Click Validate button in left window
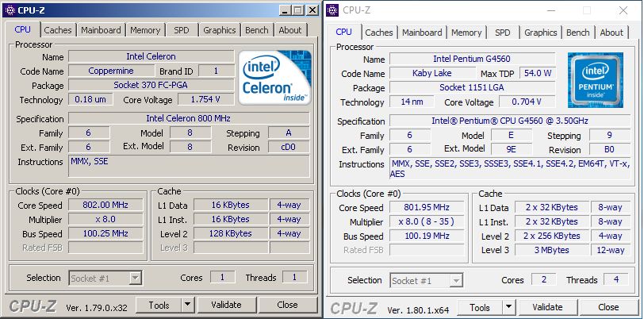 226,305
